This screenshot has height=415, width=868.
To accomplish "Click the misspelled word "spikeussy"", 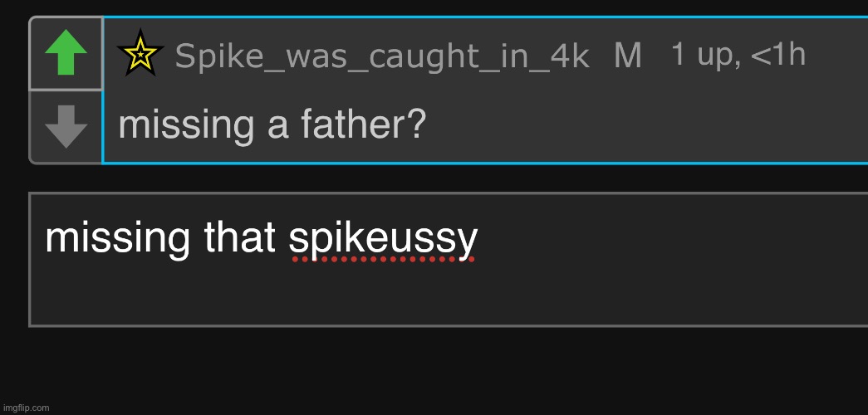I will click(x=383, y=239).
